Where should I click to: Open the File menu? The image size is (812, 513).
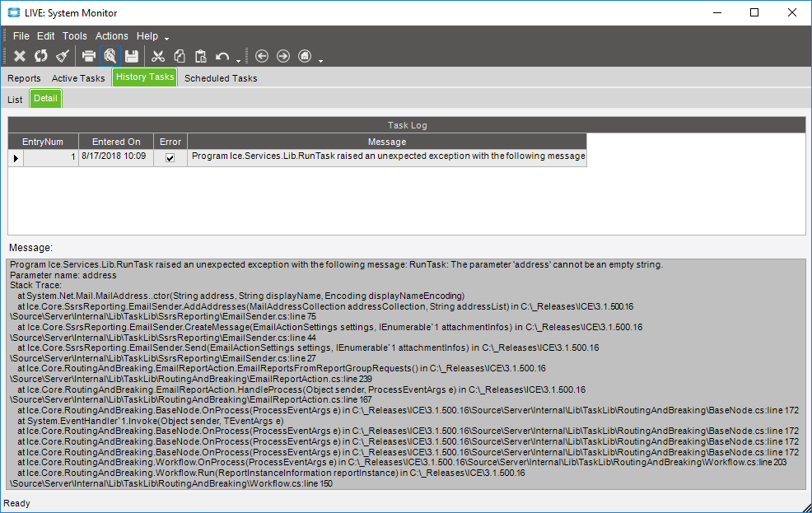tap(21, 36)
